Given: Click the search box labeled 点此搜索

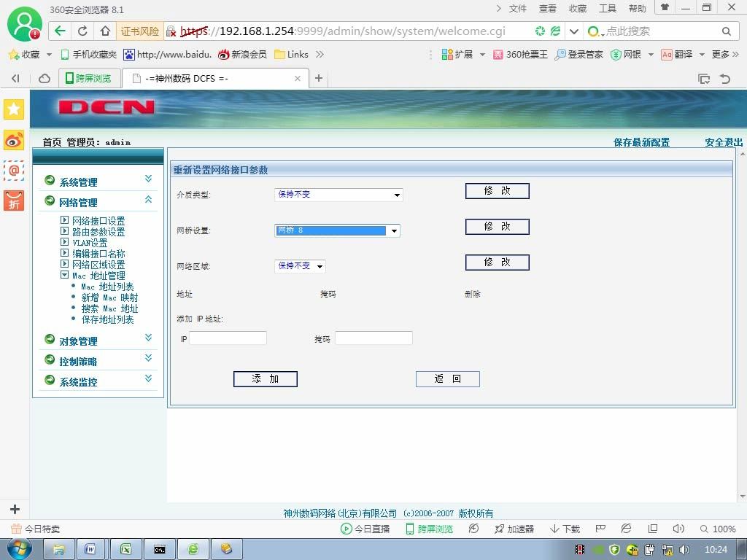Looking at the screenshot, I should click(659, 31).
